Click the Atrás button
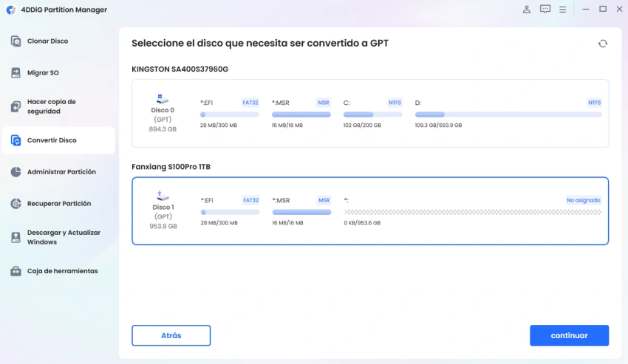The image size is (628, 364). (x=171, y=335)
